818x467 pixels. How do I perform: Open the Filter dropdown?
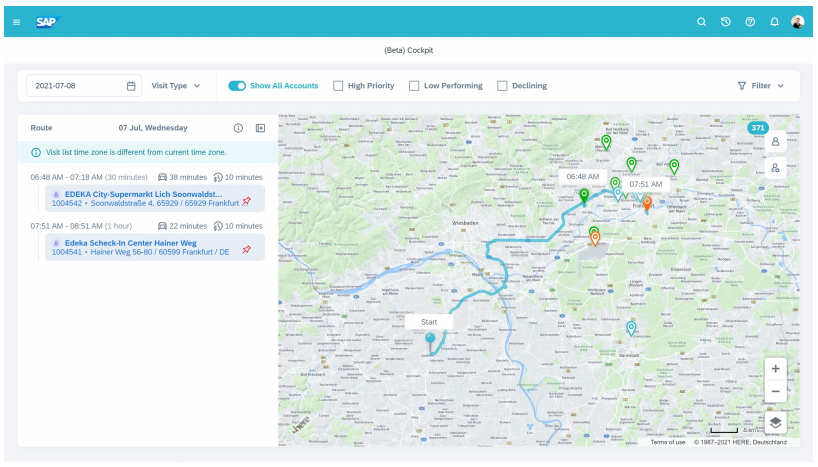point(761,86)
